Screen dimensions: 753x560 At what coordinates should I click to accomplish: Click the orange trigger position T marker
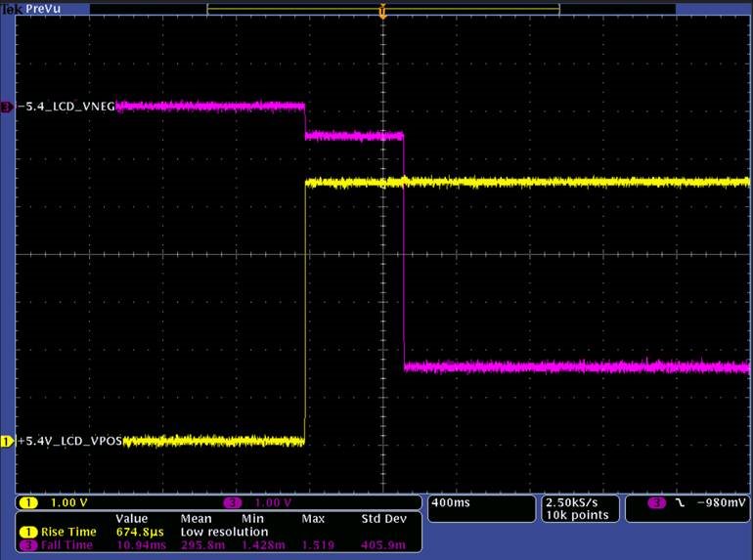382,12
